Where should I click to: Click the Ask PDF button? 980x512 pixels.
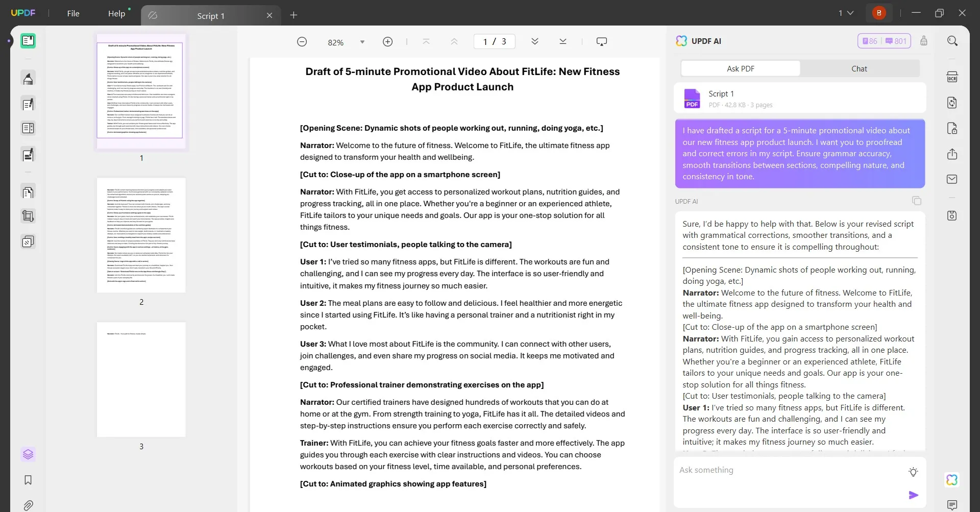coord(741,68)
